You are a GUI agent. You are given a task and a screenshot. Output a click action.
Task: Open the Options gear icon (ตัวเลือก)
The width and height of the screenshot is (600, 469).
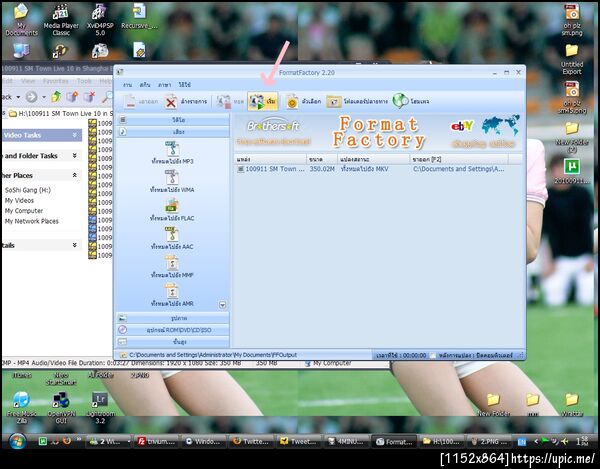(x=292, y=102)
